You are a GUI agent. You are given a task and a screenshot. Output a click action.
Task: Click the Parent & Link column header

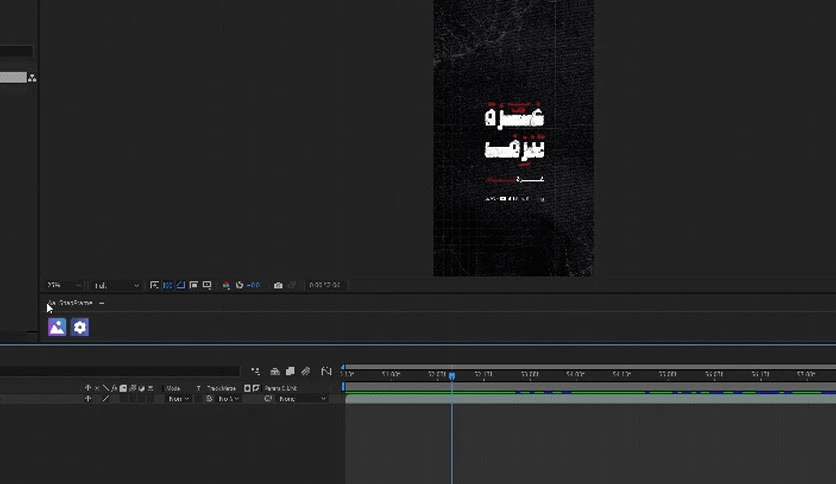tap(280, 388)
